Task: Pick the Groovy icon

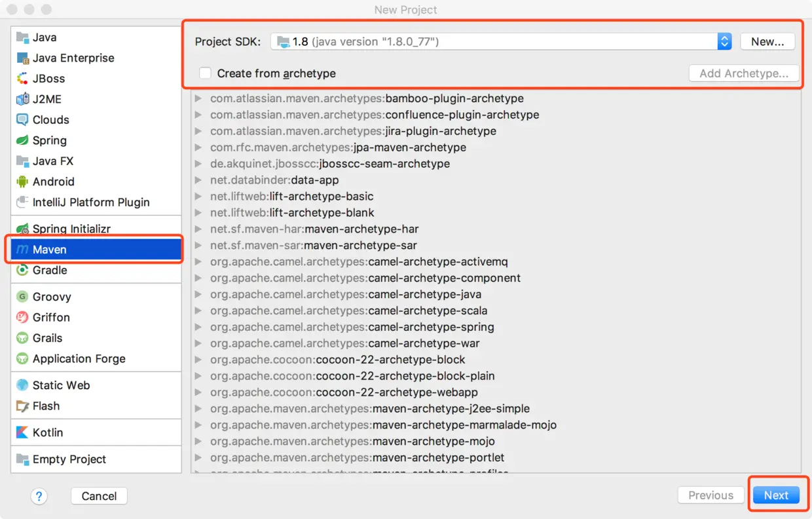Action: (x=22, y=297)
